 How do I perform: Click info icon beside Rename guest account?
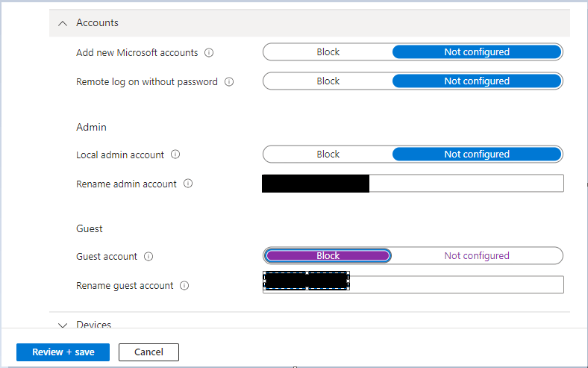(x=184, y=286)
